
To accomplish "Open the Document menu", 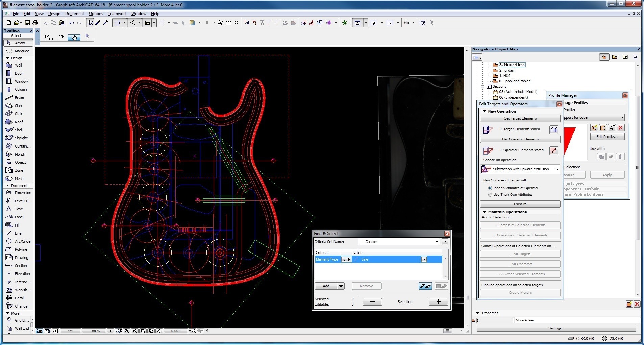I will point(74,14).
